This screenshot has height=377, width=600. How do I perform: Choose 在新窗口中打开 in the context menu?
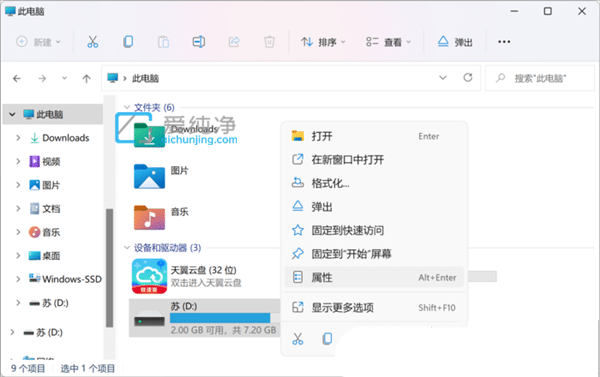[x=374, y=160]
